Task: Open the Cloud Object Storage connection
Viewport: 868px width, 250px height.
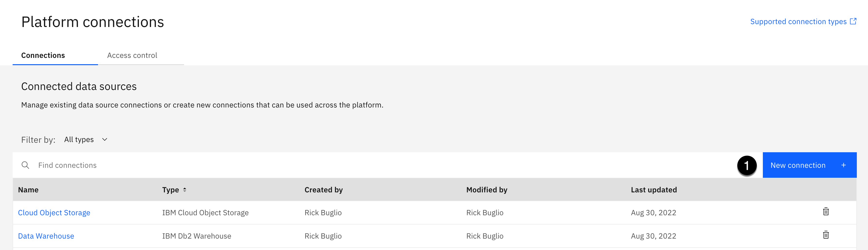Action: [54, 213]
